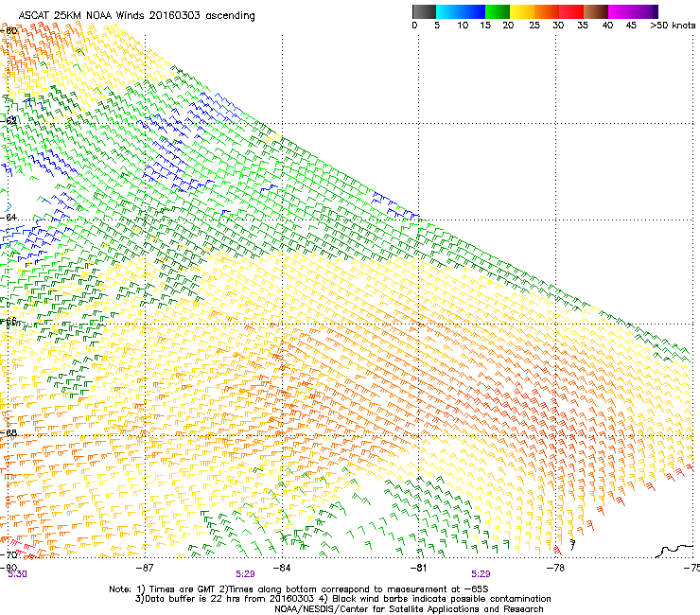
Task: Click the '25' legend scale label
Action: [x=534, y=26]
